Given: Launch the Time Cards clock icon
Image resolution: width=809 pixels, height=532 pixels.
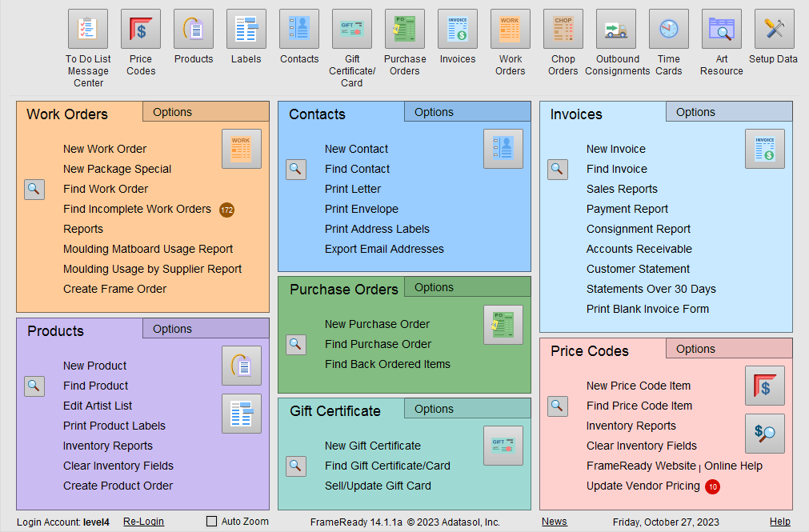Looking at the screenshot, I should [x=669, y=30].
